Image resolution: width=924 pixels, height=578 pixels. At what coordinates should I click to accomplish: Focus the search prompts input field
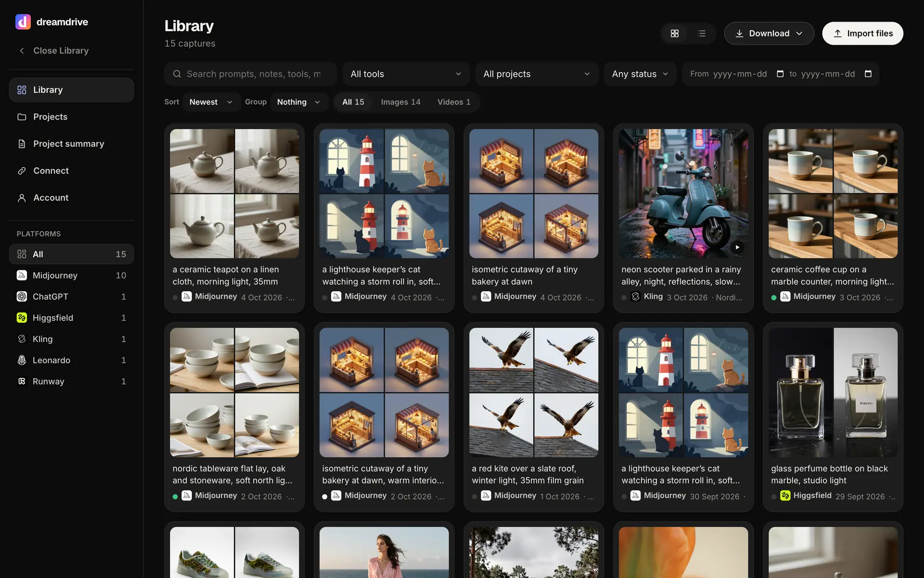[250, 74]
